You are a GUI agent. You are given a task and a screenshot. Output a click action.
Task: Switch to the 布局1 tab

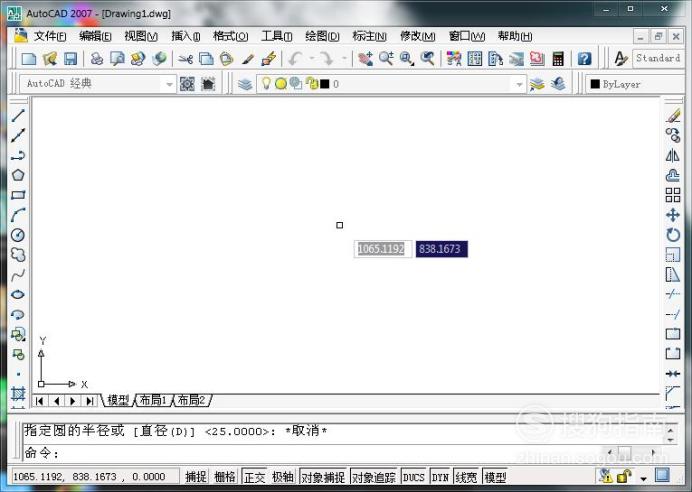pyautogui.click(x=153, y=400)
